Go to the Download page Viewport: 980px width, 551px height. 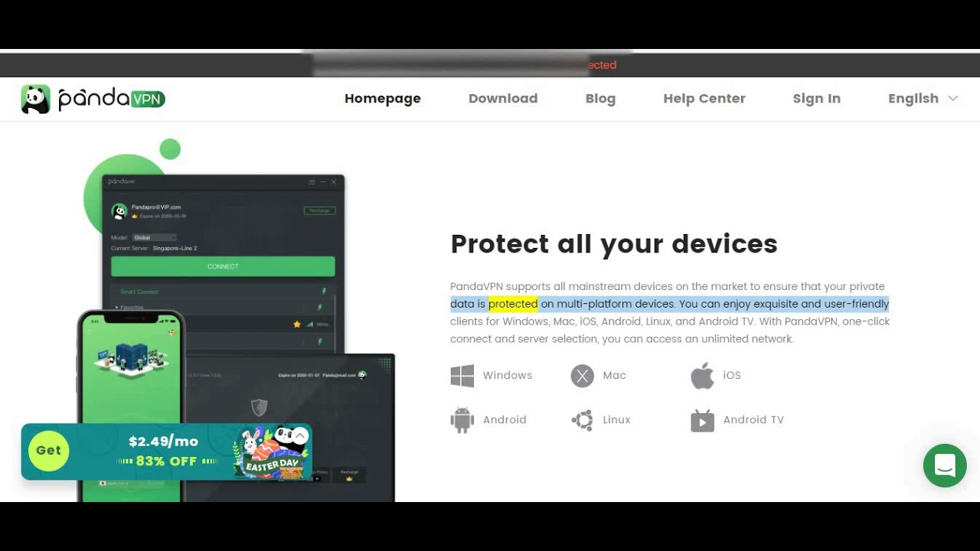[x=503, y=99]
